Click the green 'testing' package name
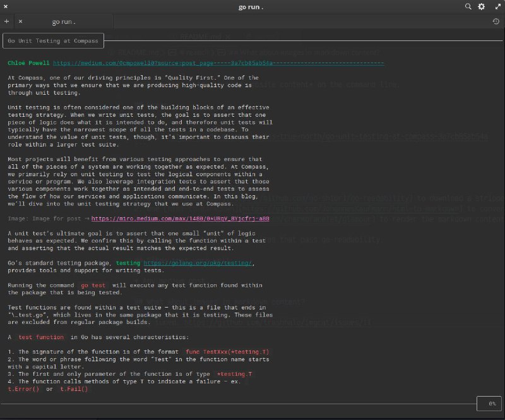The width and height of the screenshot is (505, 420). coord(128,263)
